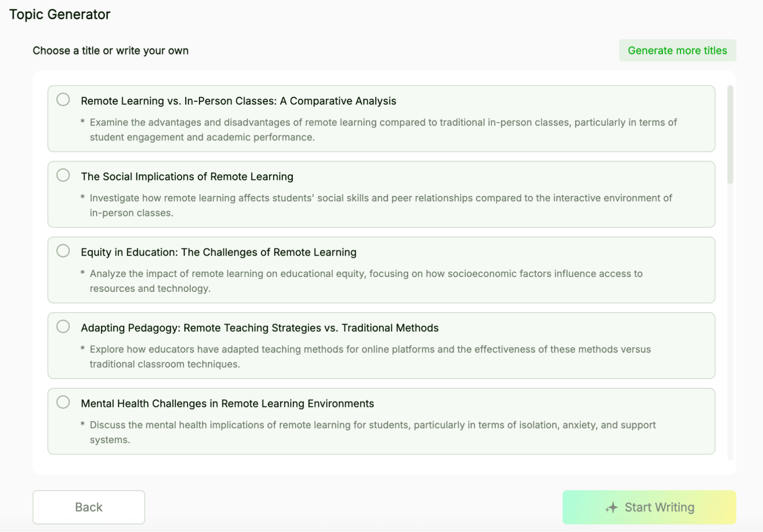Go back using the Back button
The image size is (763, 532).
pyautogui.click(x=89, y=507)
